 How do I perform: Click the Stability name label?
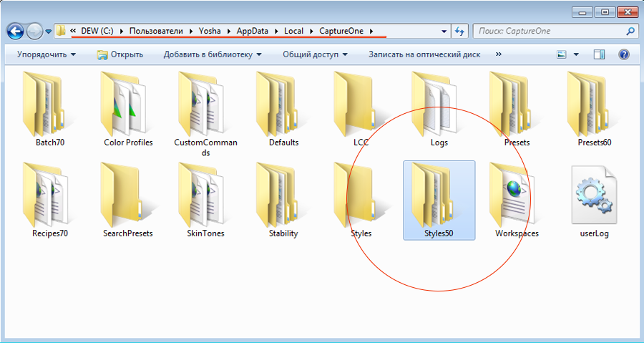(x=283, y=233)
